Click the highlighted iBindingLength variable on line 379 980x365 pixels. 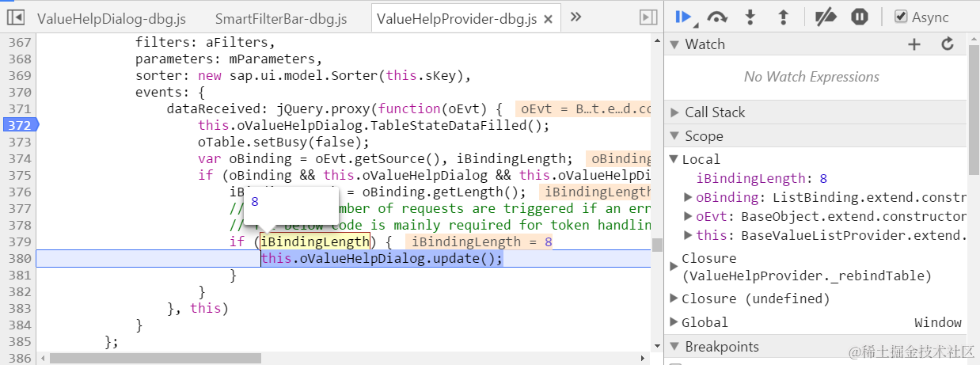point(315,241)
